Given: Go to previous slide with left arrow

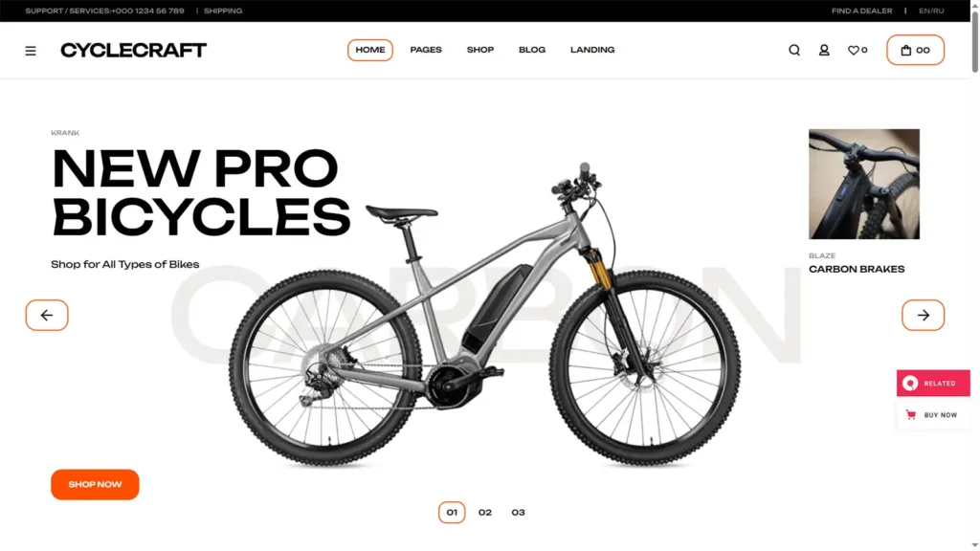Looking at the screenshot, I should [x=47, y=315].
